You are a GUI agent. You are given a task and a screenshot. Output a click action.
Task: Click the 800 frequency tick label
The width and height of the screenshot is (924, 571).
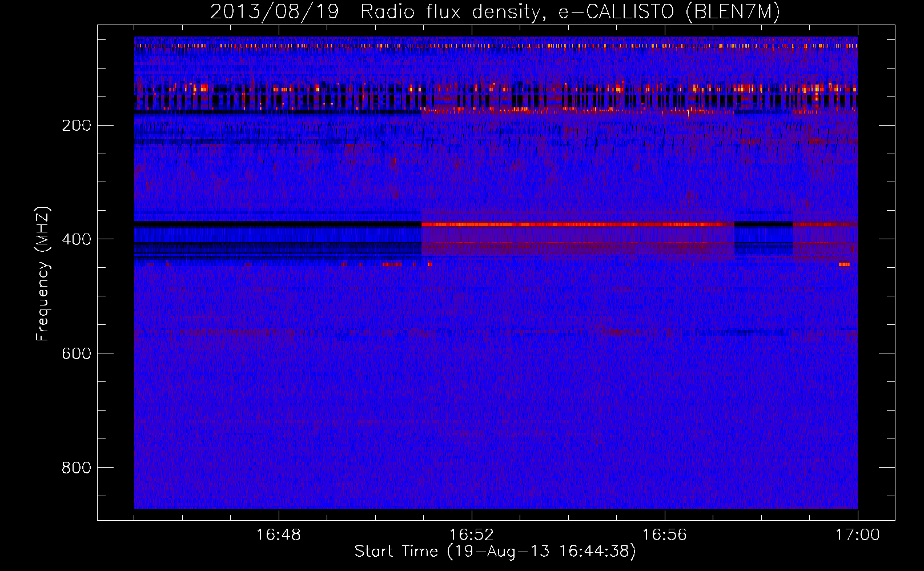coord(77,468)
